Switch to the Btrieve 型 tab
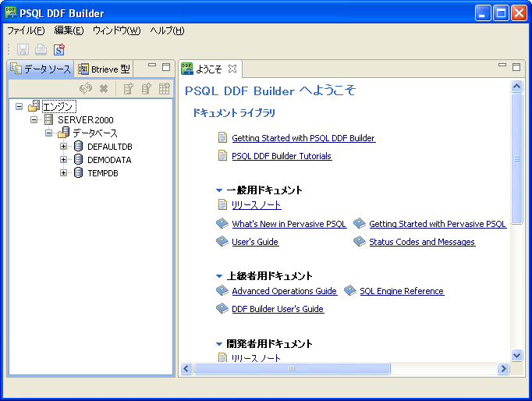532x401 pixels. 105,69
